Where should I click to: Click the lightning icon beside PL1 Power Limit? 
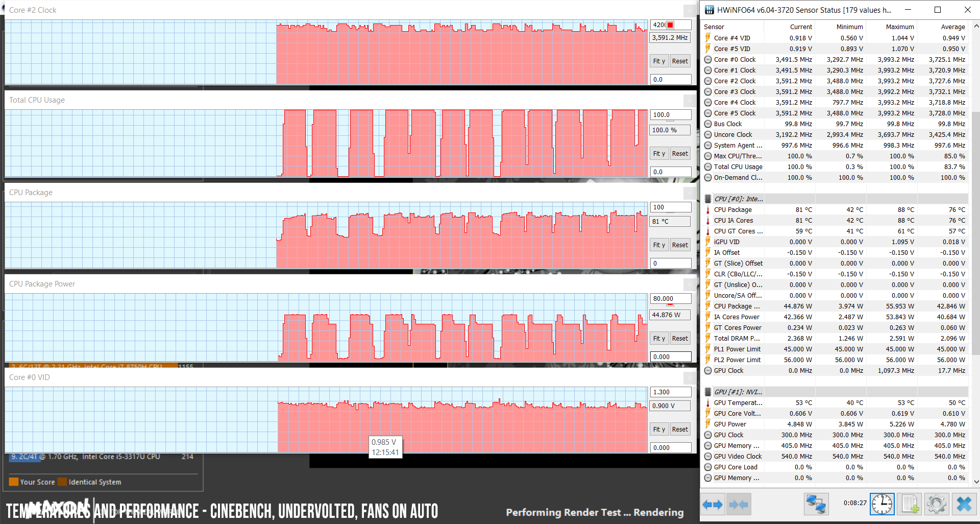(708, 349)
